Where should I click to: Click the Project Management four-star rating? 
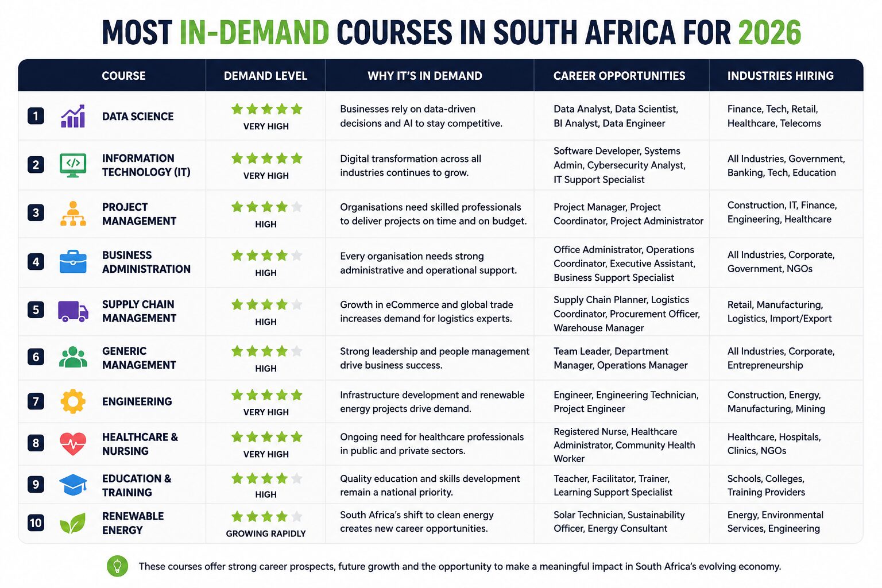click(266, 207)
